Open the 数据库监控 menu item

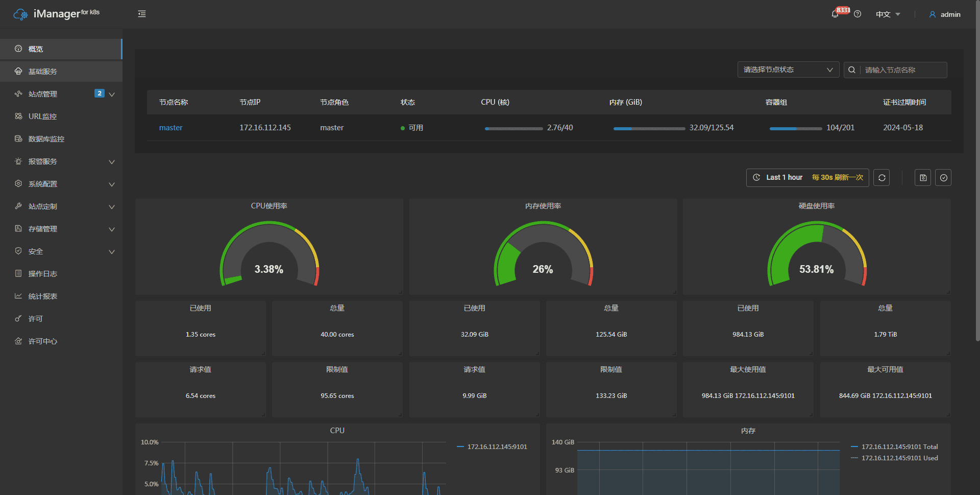(46, 139)
